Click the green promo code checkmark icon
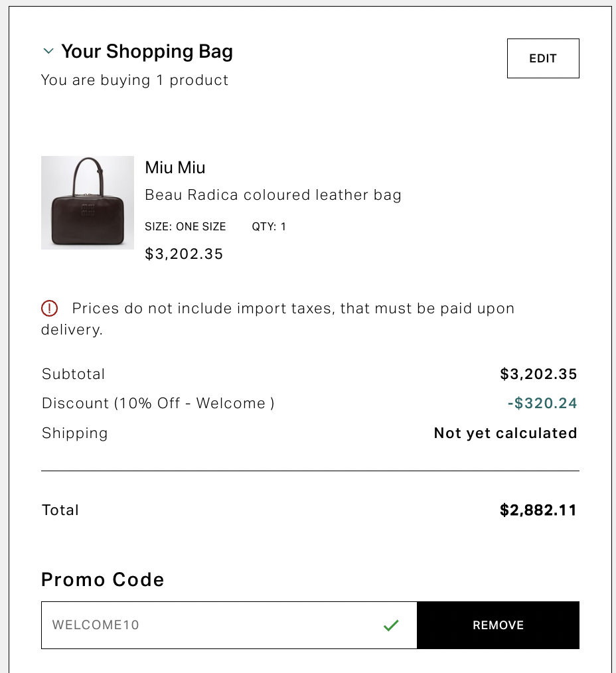The width and height of the screenshot is (616, 673). (x=391, y=625)
